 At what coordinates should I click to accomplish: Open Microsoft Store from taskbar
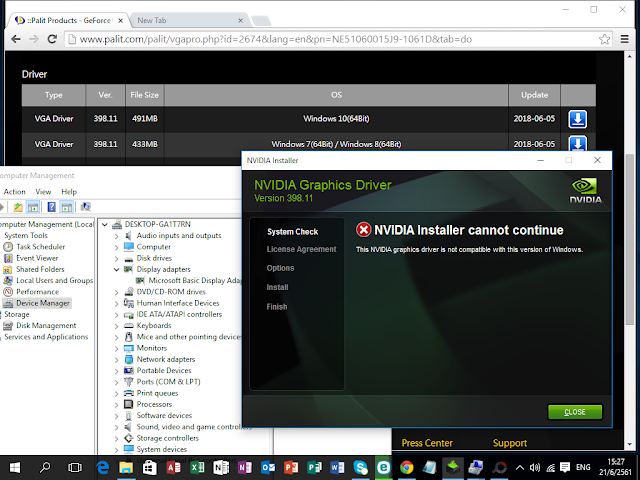click(149, 468)
